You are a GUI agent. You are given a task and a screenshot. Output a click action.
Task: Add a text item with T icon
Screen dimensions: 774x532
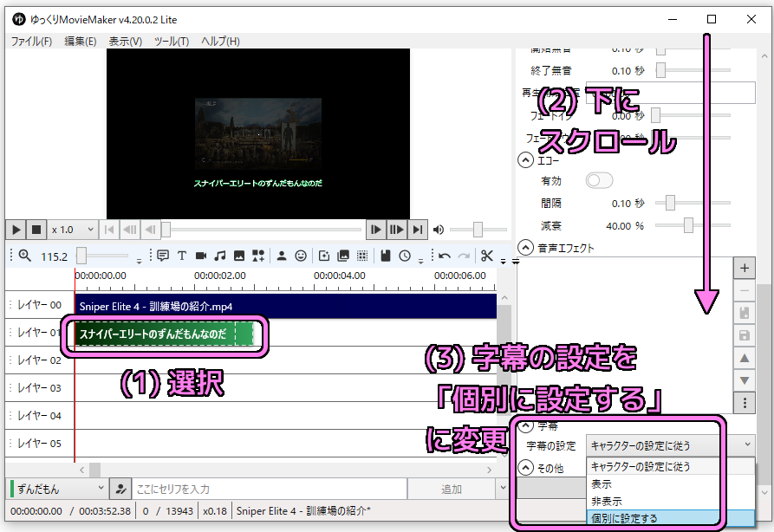pos(182,256)
